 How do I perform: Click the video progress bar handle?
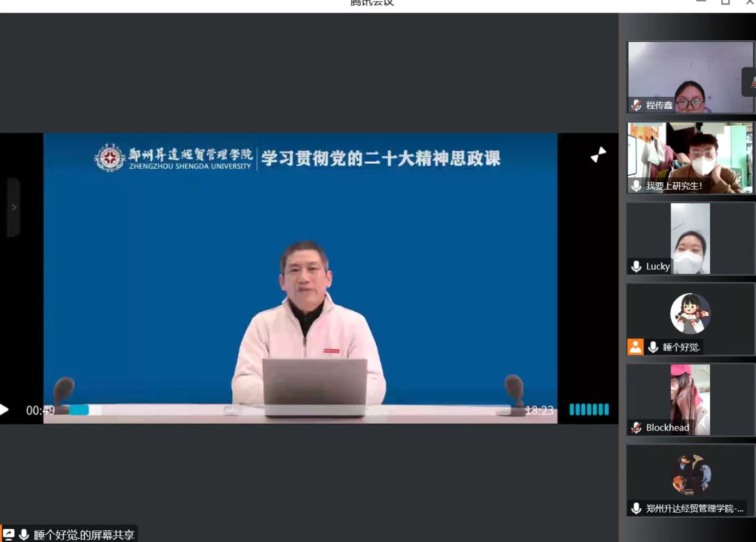coord(79,410)
